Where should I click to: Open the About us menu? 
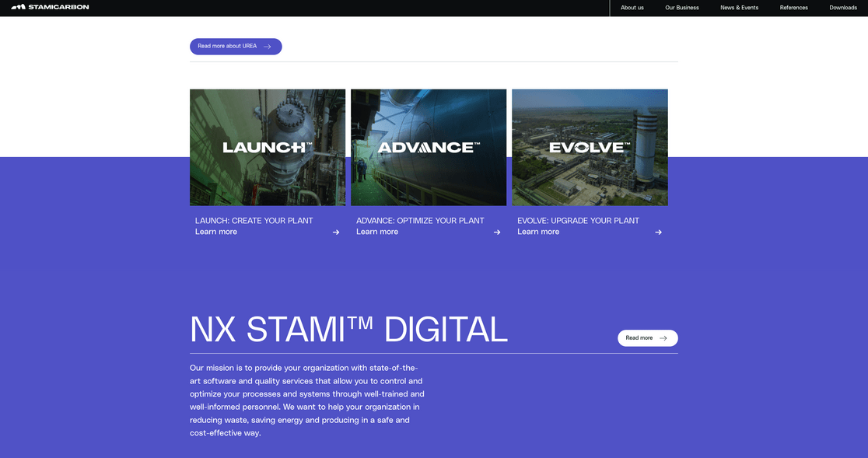point(632,8)
